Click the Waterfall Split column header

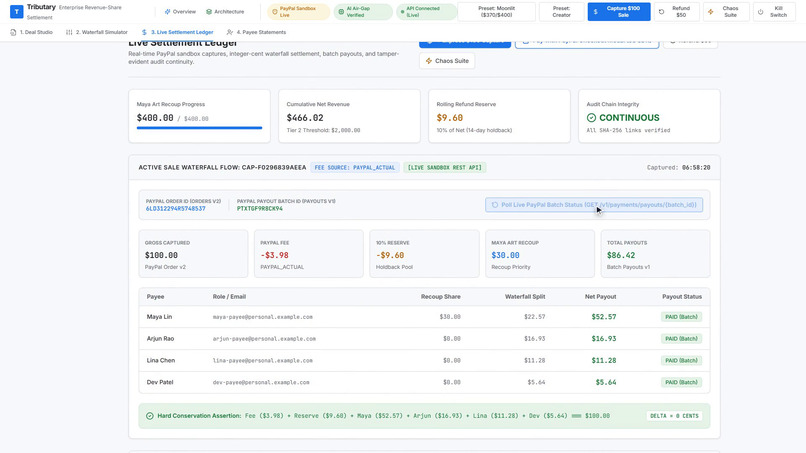pos(525,297)
